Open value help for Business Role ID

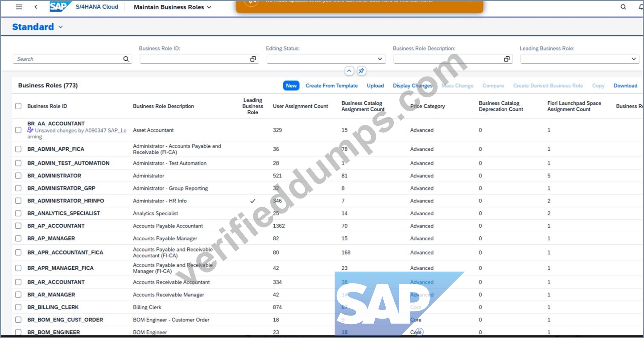pyautogui.click(x=253, y=59)
